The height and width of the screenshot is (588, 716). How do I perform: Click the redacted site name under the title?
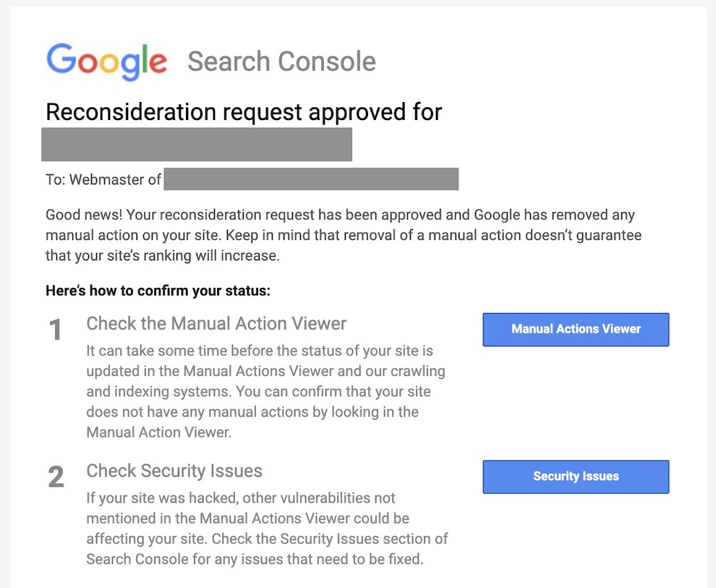click(x=197, y=145)
